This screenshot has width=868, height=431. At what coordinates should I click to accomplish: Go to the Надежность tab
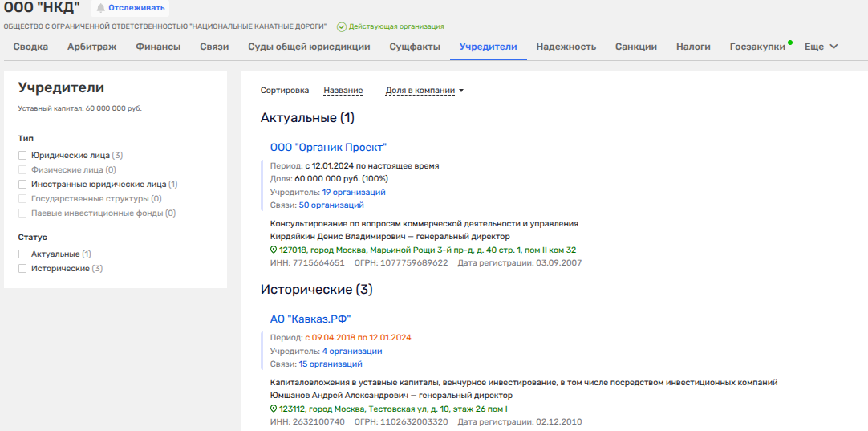pos(566,47)
